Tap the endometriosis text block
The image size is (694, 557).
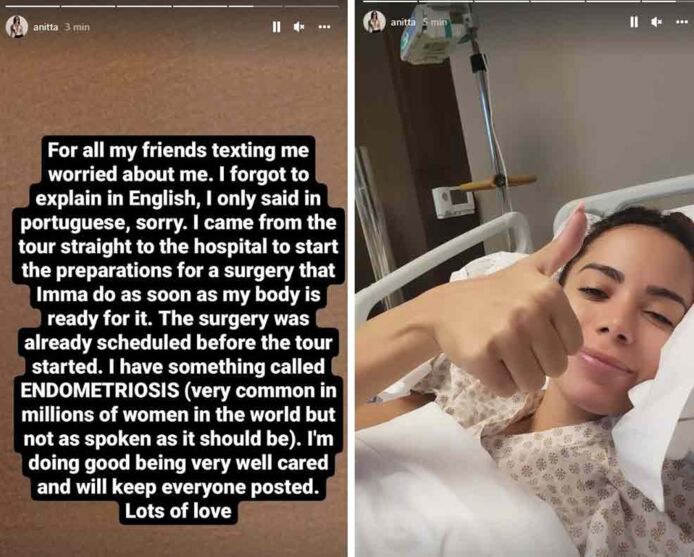178,330
